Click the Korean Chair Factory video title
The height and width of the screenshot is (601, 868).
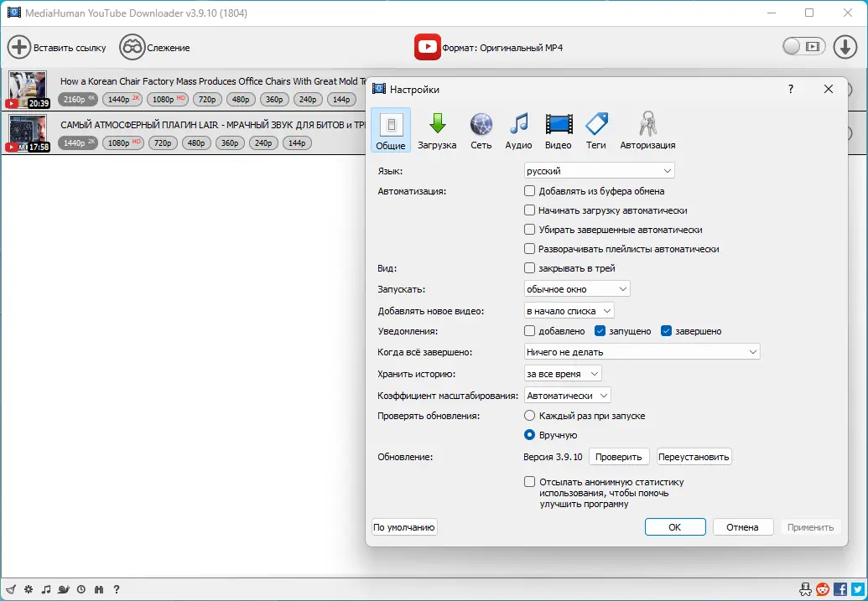click(x=213, y=81)
